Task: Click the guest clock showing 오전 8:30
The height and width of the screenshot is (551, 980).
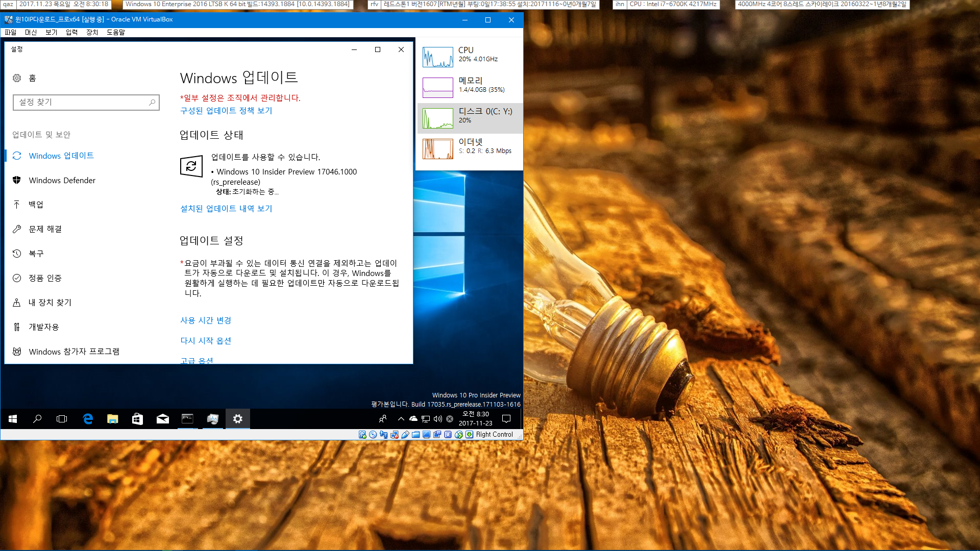Action: [x=476, y=419]
